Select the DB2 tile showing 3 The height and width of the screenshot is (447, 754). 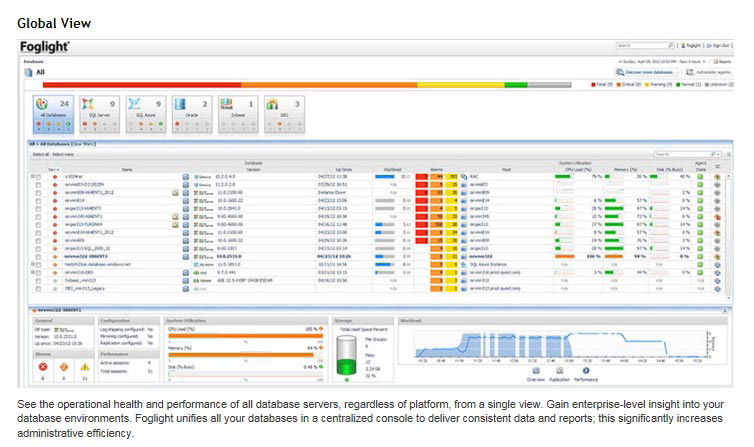point(284,114)
